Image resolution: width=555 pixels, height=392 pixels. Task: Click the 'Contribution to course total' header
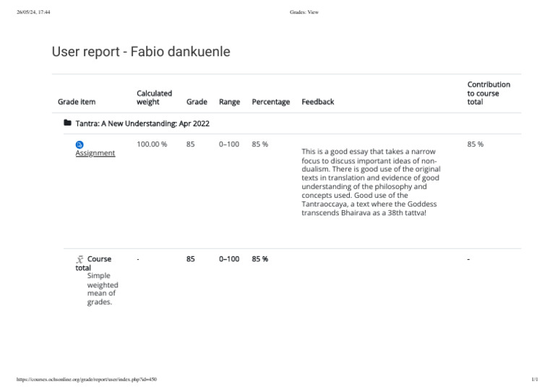[x=489, y=93]
